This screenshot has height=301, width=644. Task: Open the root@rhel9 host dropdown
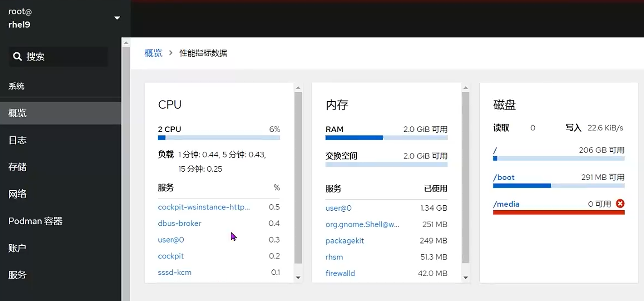point(117,18)
